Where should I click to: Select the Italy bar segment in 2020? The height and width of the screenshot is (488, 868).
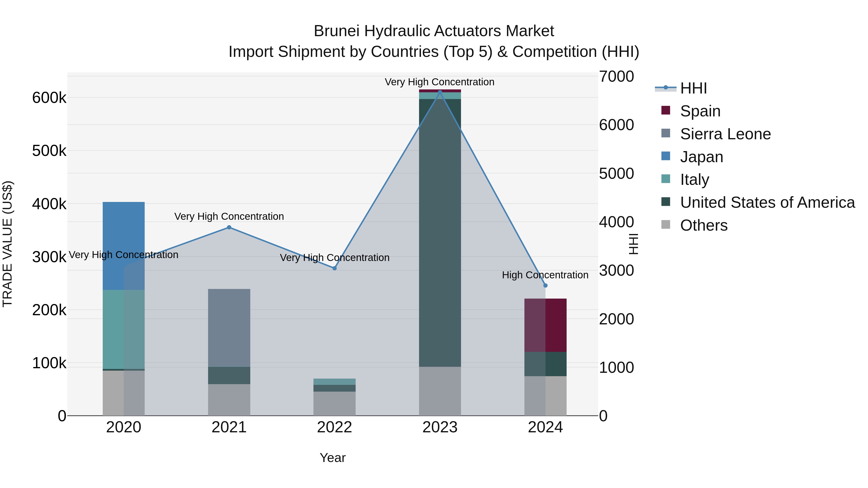click(124, 329)
